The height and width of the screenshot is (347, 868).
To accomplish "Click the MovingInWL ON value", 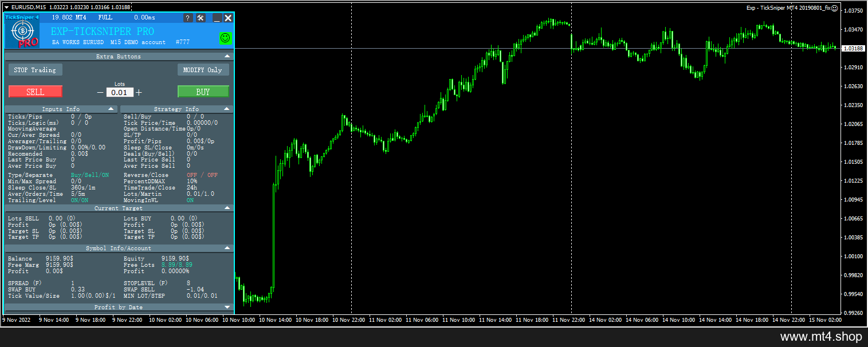I will [190, 200].
